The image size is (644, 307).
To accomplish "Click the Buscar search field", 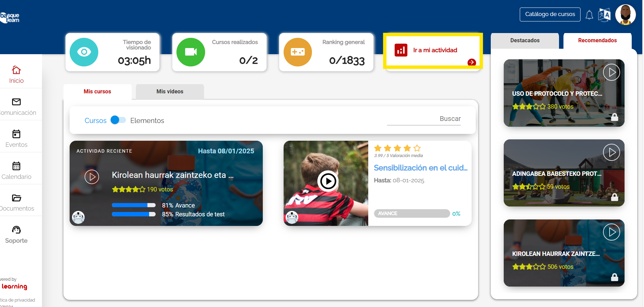I will click(424, 119).
